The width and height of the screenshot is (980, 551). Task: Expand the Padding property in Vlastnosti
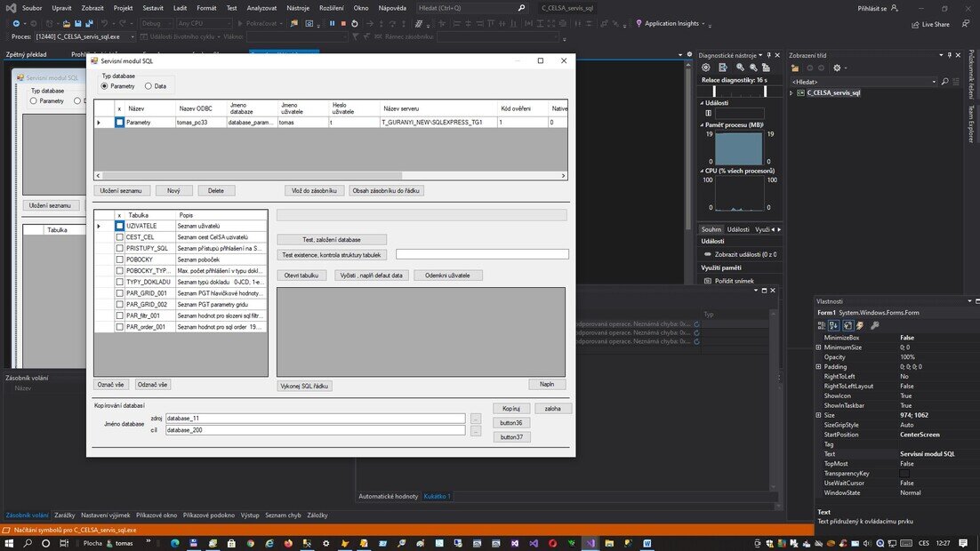coord(819,366)
